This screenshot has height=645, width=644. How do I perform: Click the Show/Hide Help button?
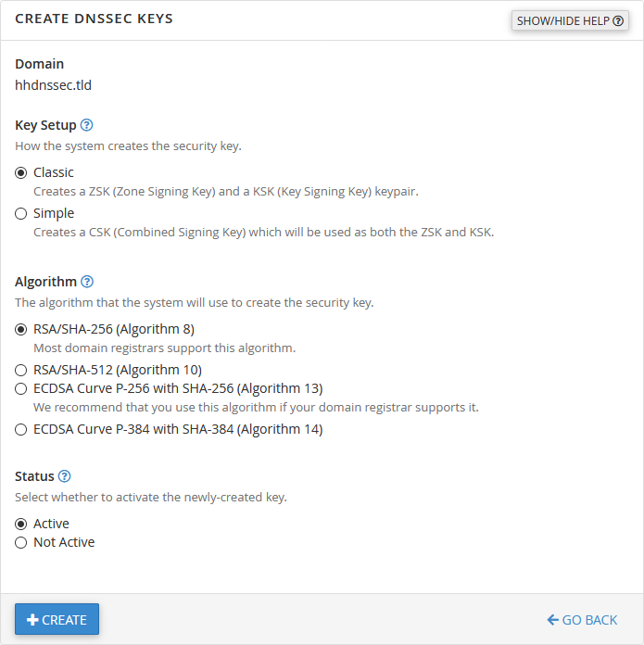(x=570, y=20)
